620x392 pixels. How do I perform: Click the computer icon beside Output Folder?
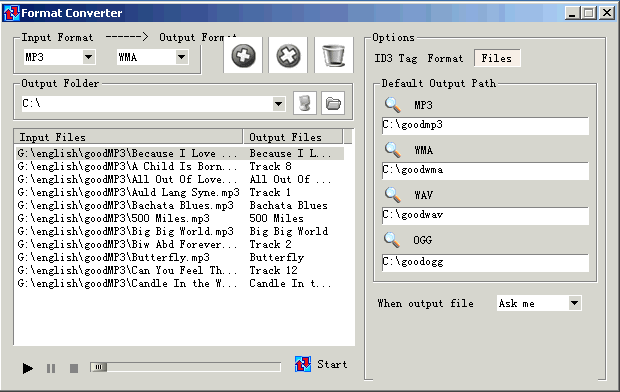coord(304,104)
